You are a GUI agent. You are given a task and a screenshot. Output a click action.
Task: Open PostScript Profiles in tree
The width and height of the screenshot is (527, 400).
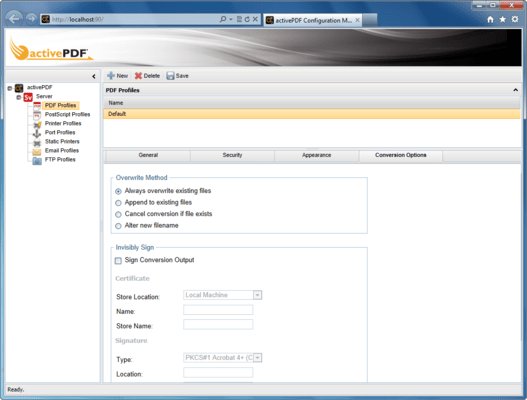tap(68, 115)
